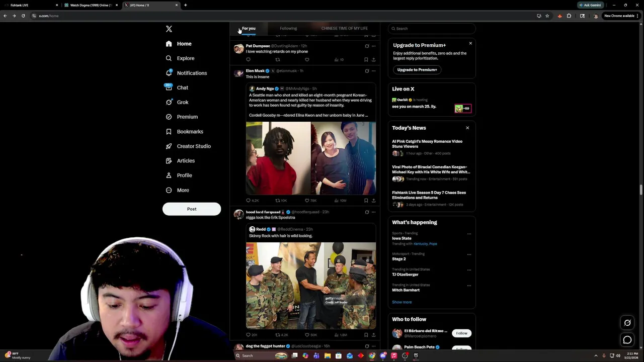Image resolution: width=644 pixels, height=362 pixels.
Task: Click the white Post button
Action: 192,209
